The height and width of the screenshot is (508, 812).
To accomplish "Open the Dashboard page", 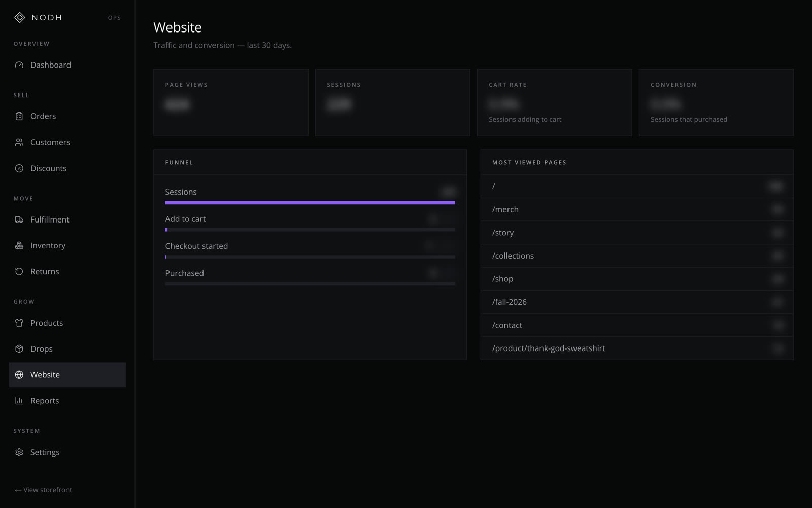I will (67, 65).
